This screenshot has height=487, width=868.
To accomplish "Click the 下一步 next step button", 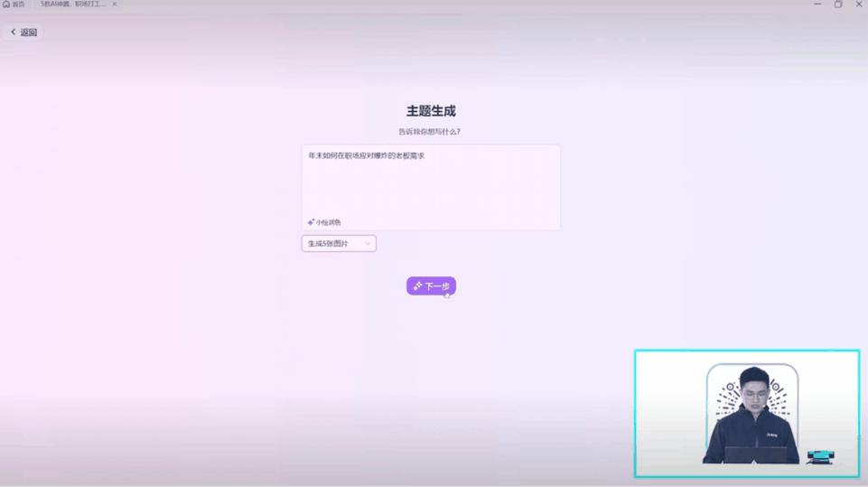I will tap(431, 286).
